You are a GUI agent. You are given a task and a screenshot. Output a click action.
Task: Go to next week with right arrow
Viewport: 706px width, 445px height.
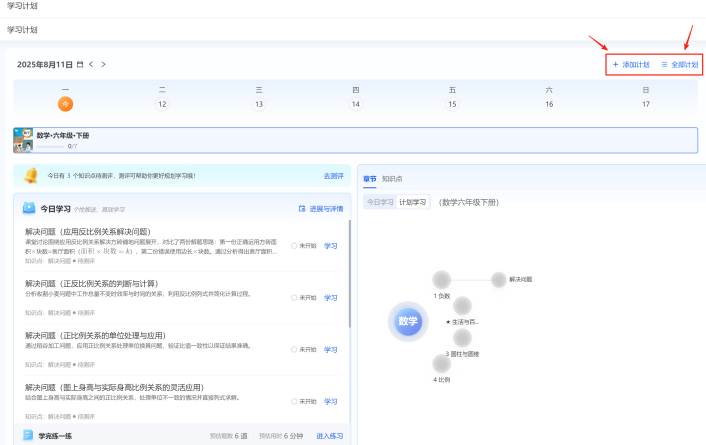(103, 64)
